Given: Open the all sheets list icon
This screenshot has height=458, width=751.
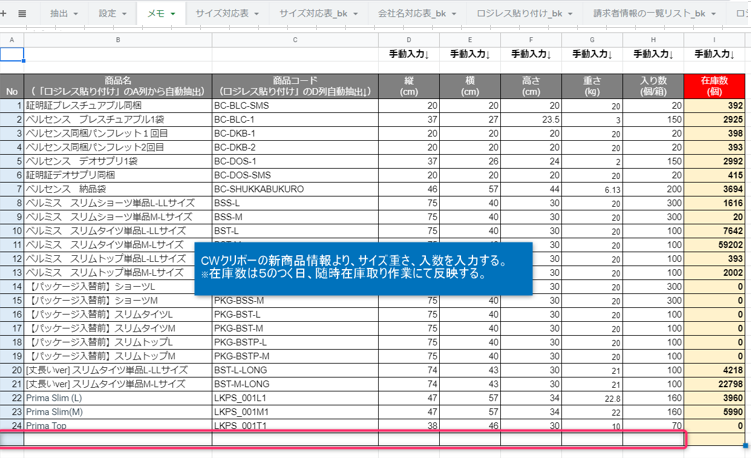Looking at the screenshot, I should tap(22, 13).
